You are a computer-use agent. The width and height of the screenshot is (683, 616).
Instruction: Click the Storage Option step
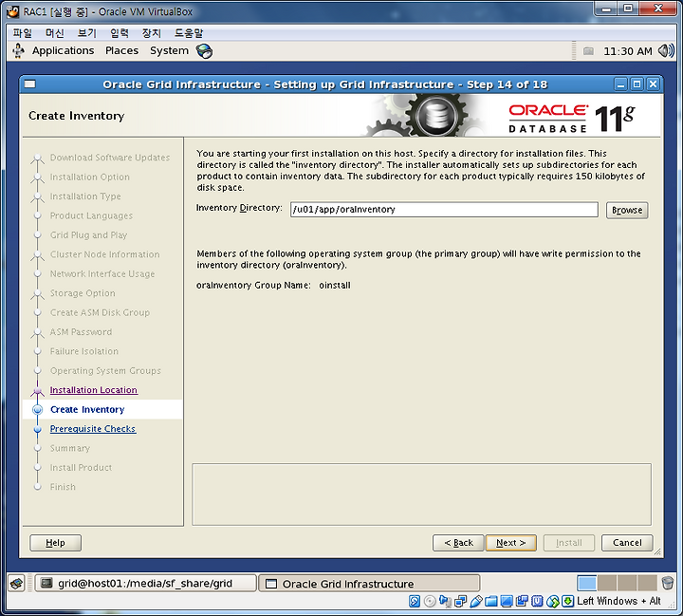click(83, 293)
